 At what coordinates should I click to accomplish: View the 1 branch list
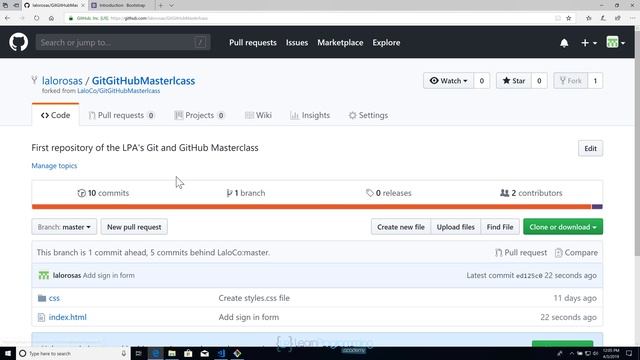tap(246, 193)
